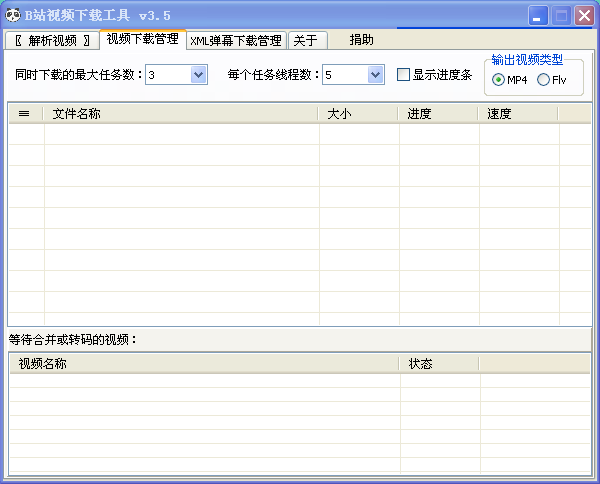The width and height of the screenshot is (600, 484).
Task: Open the 关于 tab
Action: (x=308, y=40)
